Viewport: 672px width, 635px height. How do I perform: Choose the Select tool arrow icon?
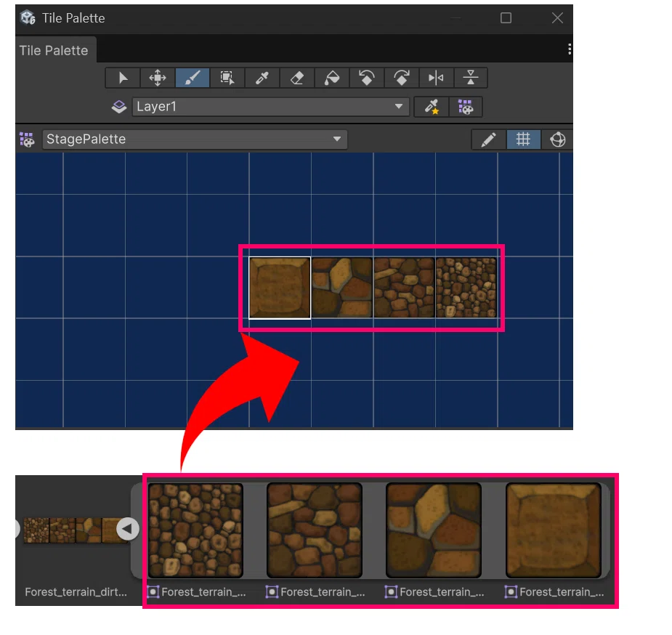pyautogui.click(x=123, y=78)
